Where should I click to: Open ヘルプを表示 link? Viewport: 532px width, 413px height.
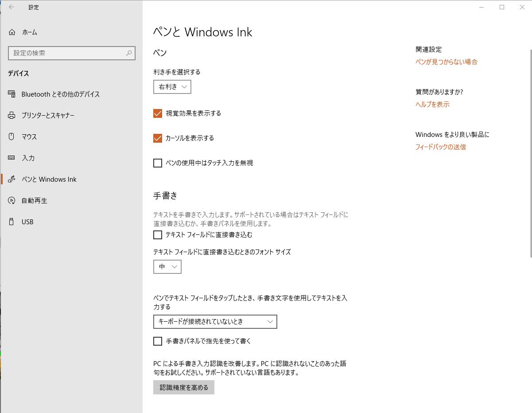click(x=432, y=105)
